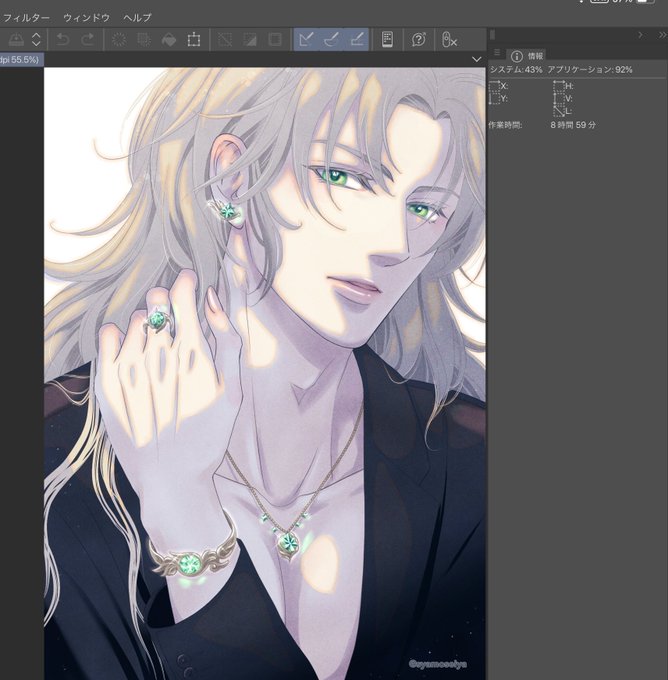Redo the last undone action
Viewport: 668px width, 680px height.
[88, 40]
